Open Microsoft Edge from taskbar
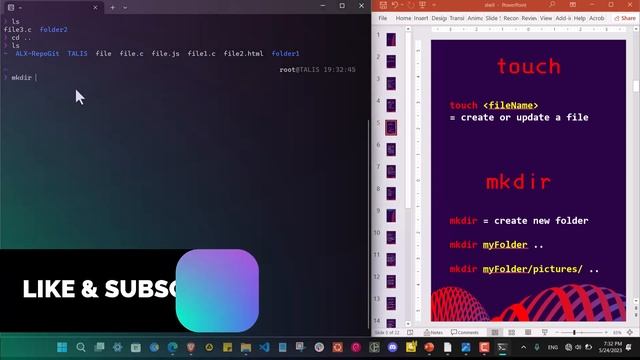Viewport: 640px width, 360px height. coord(173,347)
